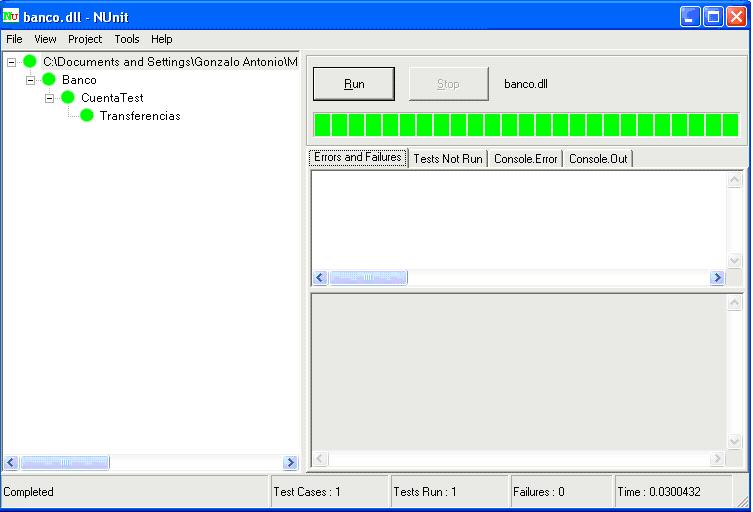Click green status circle of root assembly node
Screen dimensions: 753x512
tap(30, 61)
